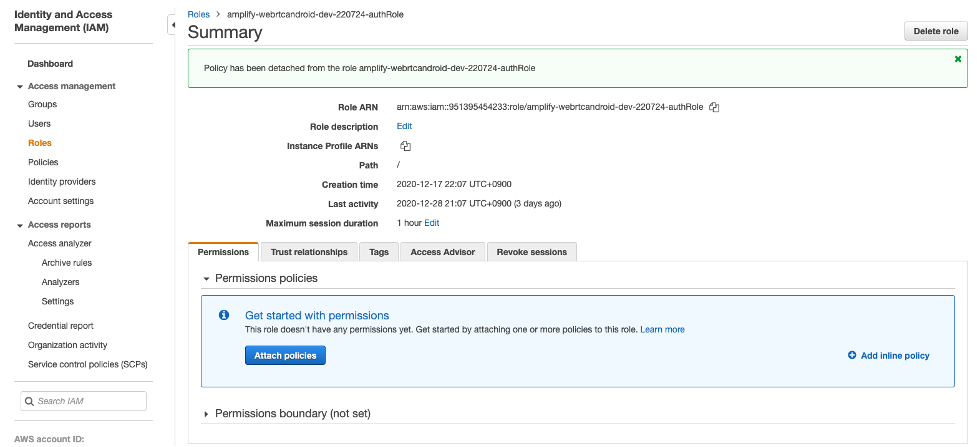Click the Role ARN value text
The height and width of the screenshot is (447, 977).
pos(550,107)
